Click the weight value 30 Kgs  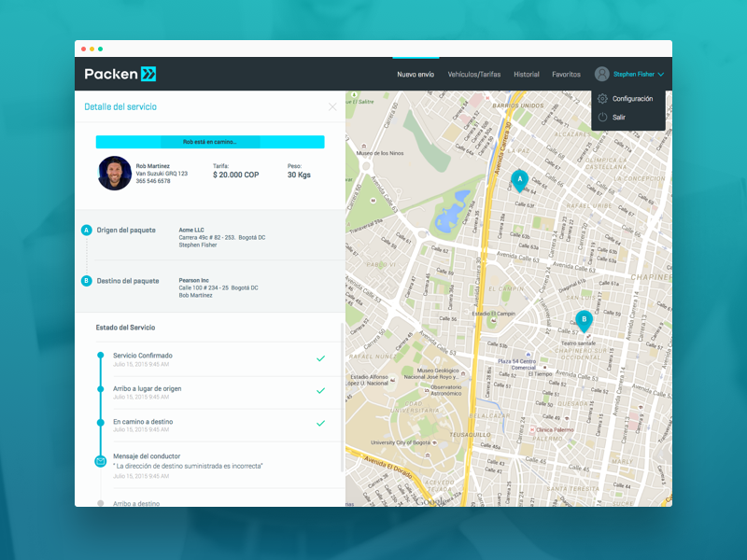click(299, 175)
